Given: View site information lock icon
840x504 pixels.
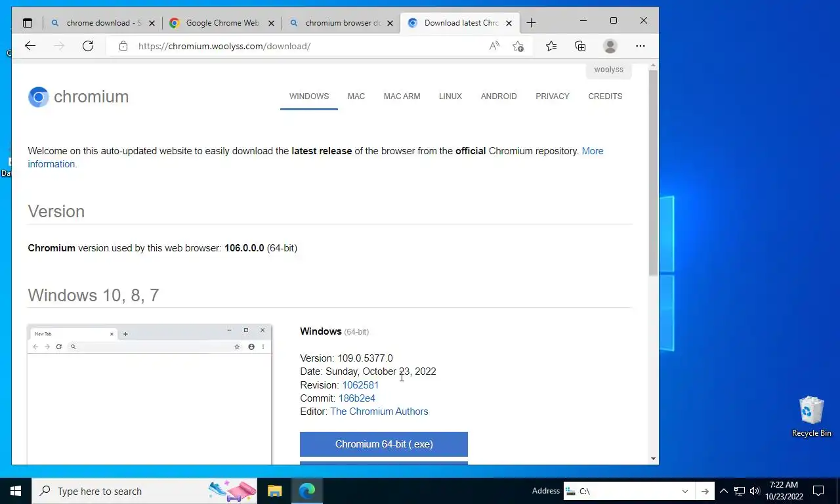Looking at the screenshot, I should [123, 46].
